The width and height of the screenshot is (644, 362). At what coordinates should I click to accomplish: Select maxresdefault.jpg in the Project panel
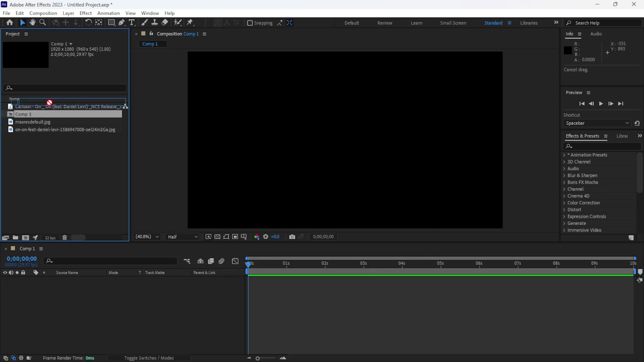pos(33,122)
